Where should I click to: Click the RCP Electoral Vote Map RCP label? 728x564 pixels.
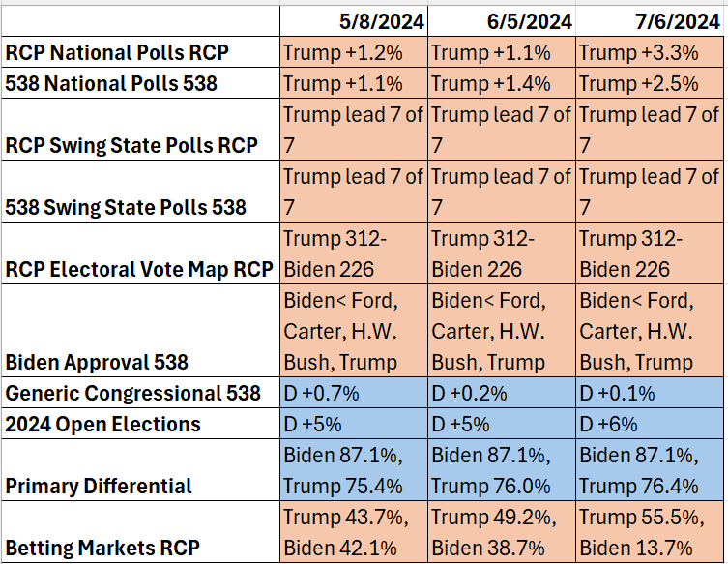(x=139, y=269)
